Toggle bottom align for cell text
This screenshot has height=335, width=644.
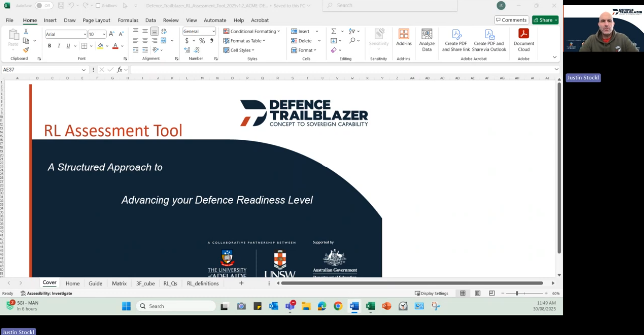coord(154,31)
